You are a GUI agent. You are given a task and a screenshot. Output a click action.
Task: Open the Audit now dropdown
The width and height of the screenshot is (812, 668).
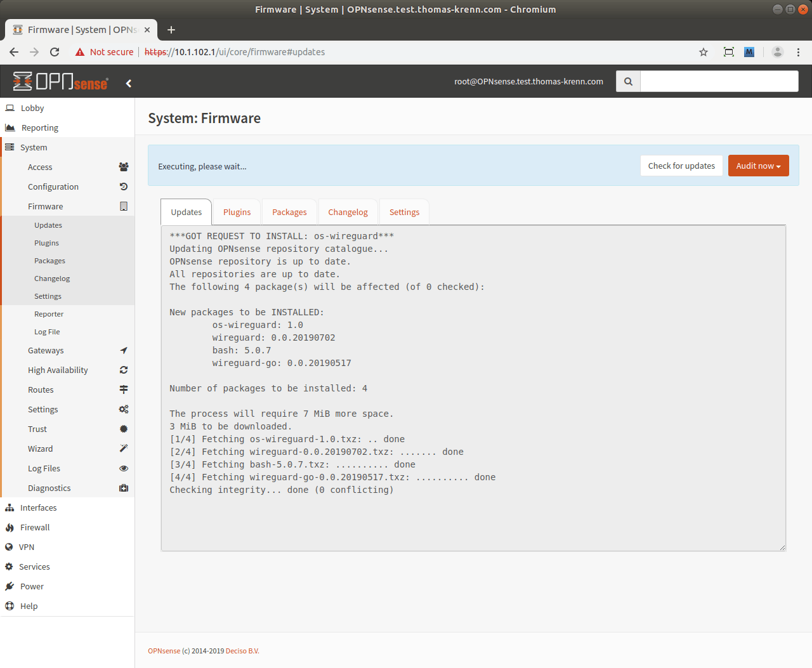(x=758, y=166)
